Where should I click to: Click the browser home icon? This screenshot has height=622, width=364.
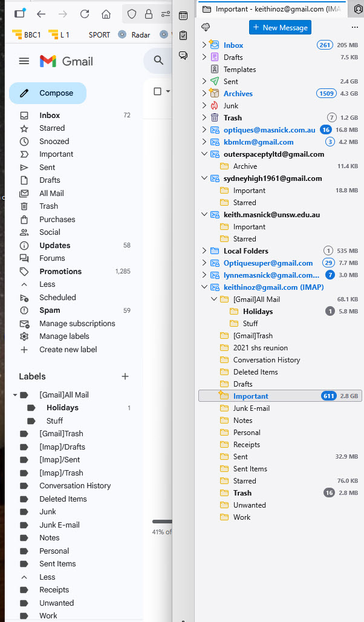[x=106, y=14]
